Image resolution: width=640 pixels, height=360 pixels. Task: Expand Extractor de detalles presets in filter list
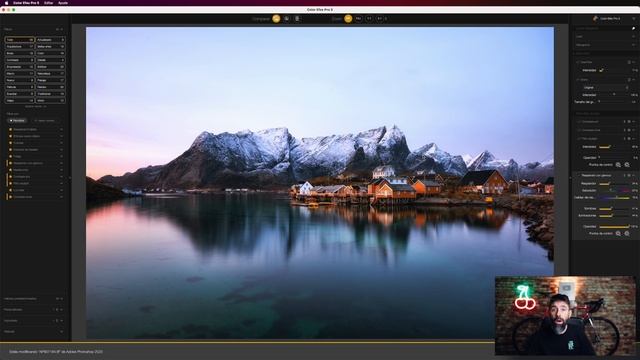62,150
